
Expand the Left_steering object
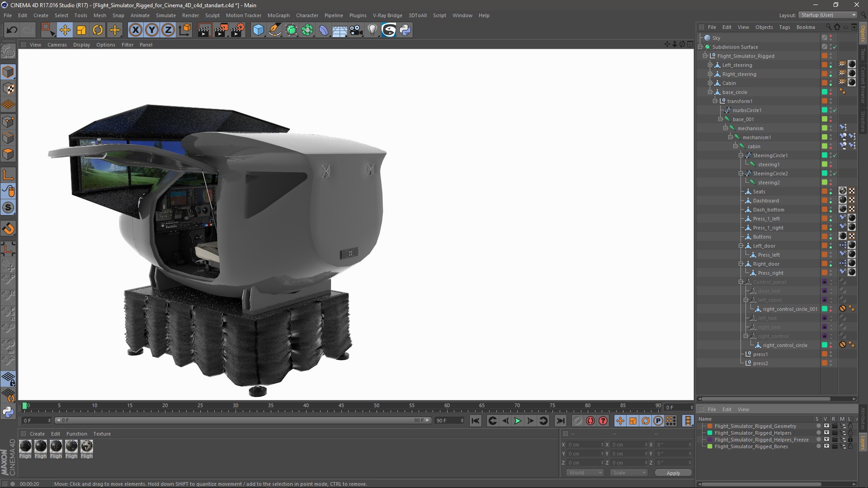tap(710, 65)
